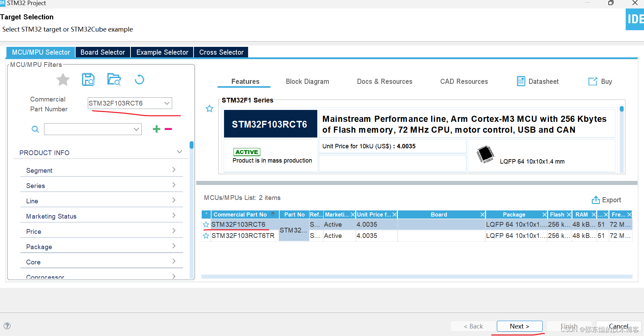The image size is (644, 336).
Task: Remove the Package column
Action: 544,214
